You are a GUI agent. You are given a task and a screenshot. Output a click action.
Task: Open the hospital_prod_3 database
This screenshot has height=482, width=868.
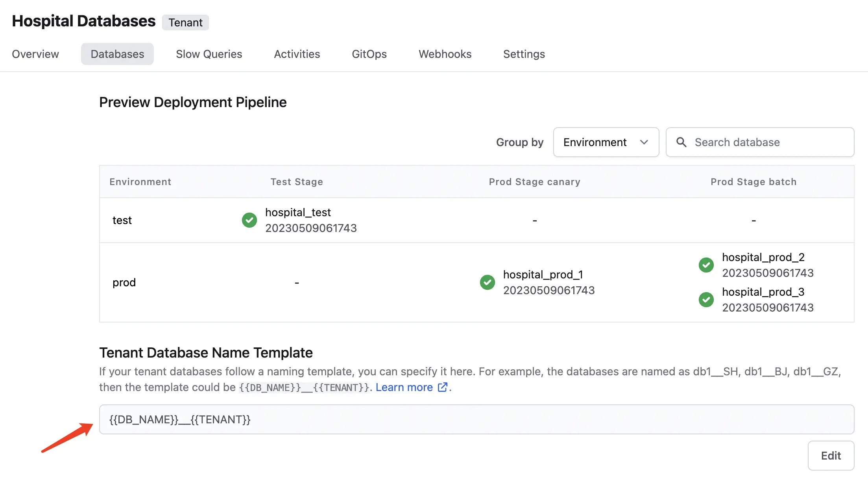pyautogui.click(x=763, y=292)
